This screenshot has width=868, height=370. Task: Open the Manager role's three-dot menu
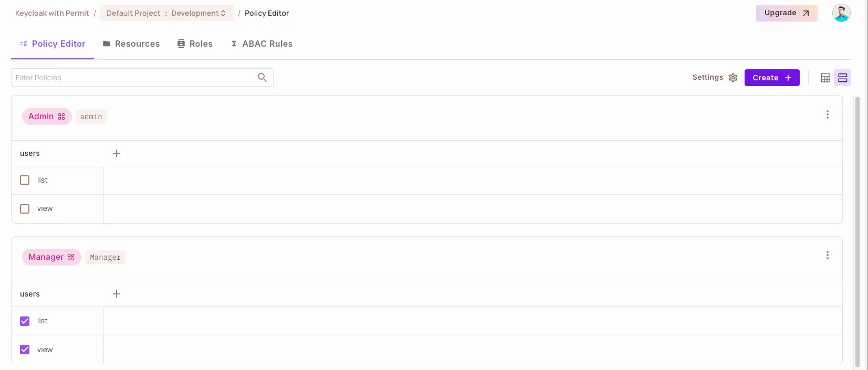827,255
